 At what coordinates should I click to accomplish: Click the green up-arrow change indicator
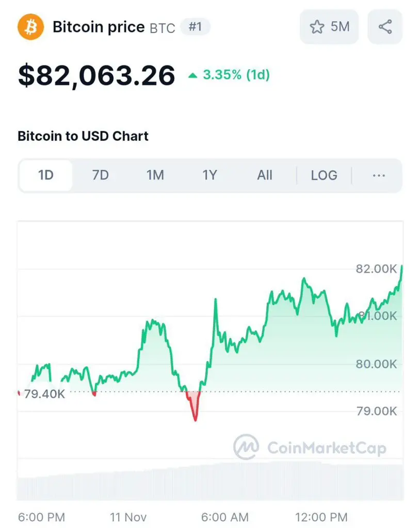click(192, 75)
